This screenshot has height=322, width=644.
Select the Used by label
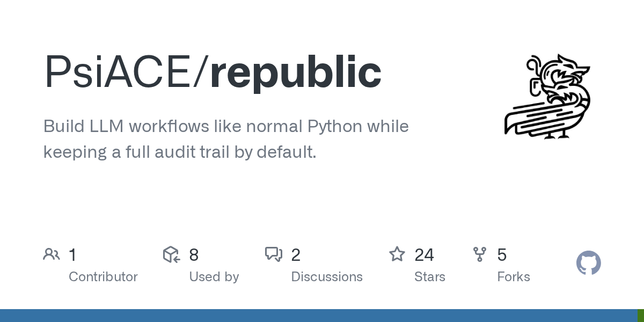(x=214, y=277)
